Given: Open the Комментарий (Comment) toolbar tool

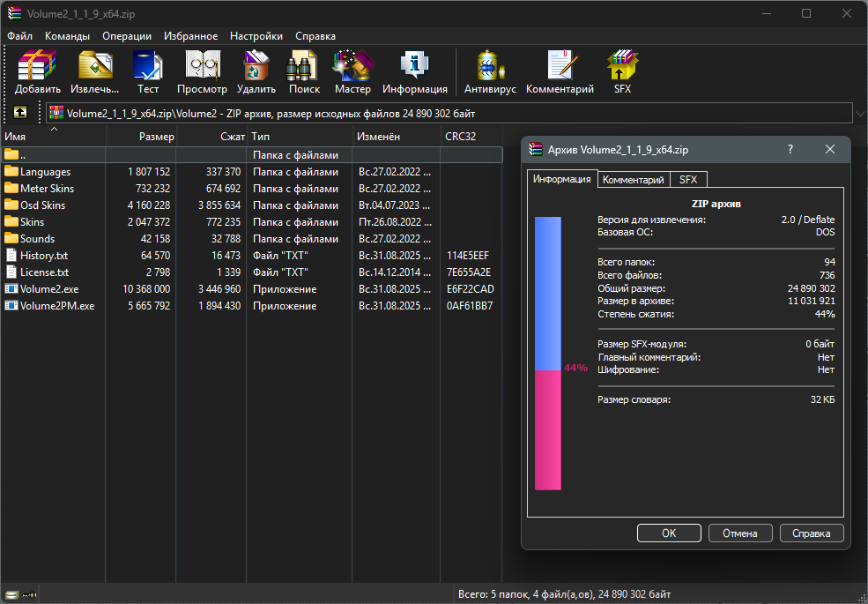Looking at the screenshot, I should tap(560, 65).
